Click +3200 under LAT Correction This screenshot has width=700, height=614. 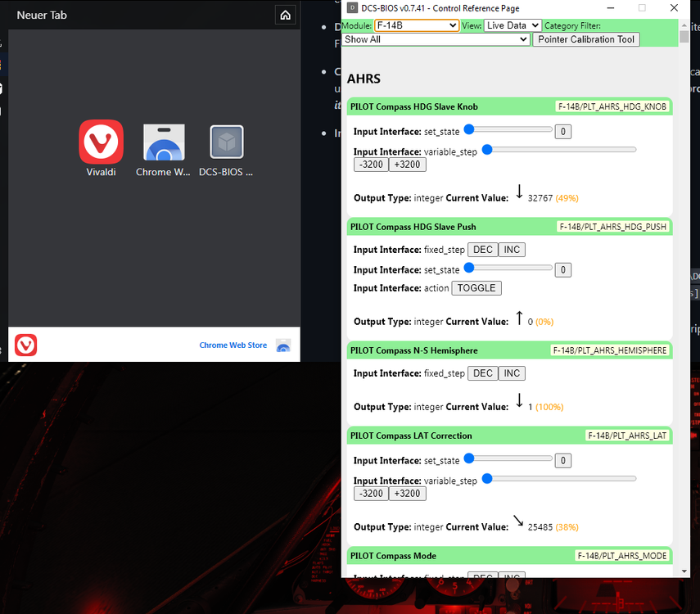(407, 494)
